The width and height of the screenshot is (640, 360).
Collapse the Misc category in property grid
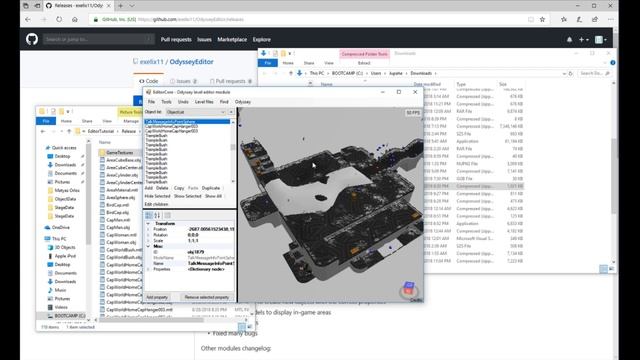(x=148, y=247)
